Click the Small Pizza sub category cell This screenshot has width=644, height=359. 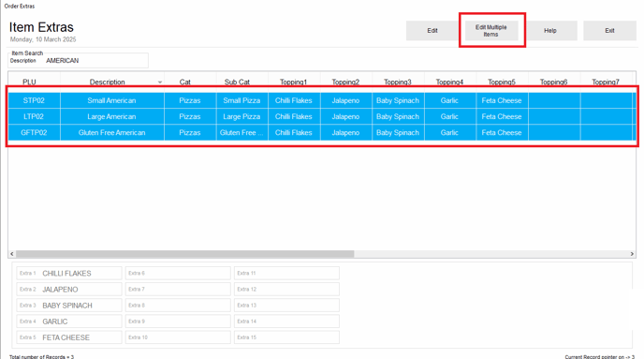click(x=242, y=100)
